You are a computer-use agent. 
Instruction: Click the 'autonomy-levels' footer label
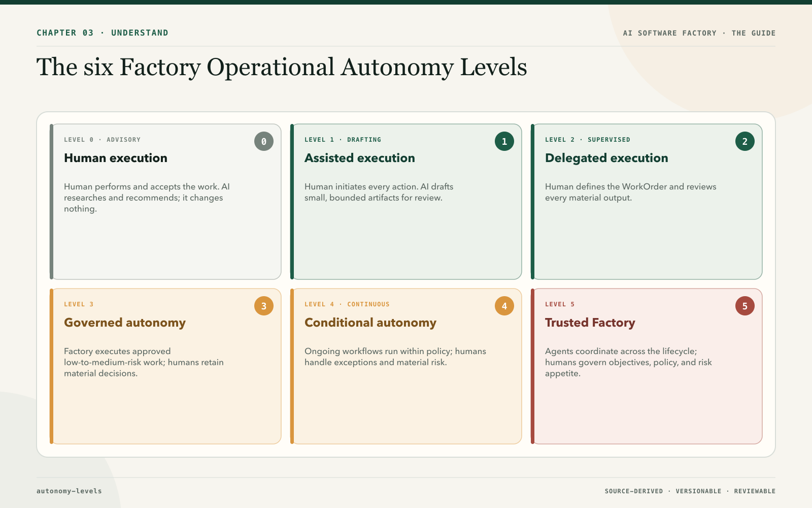click(x=69, y=491)
